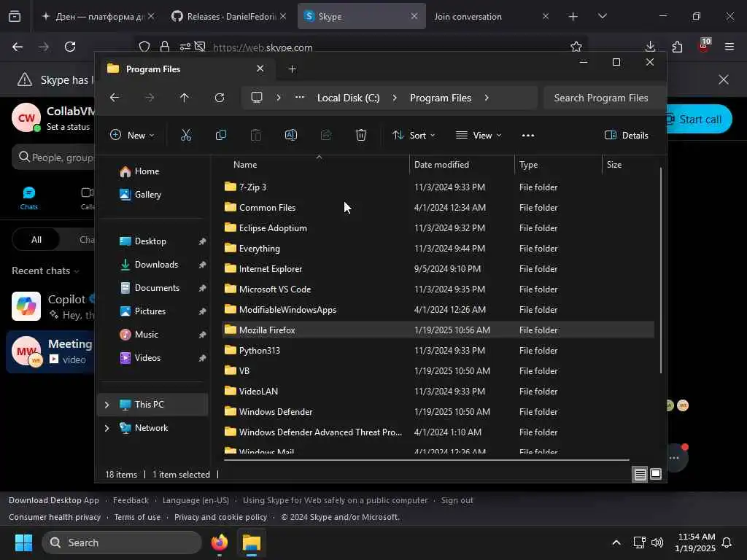The width and height of the screenshot is (747, 560).
Task: Go back in File Explorer
Action: [x=115, y=98]
